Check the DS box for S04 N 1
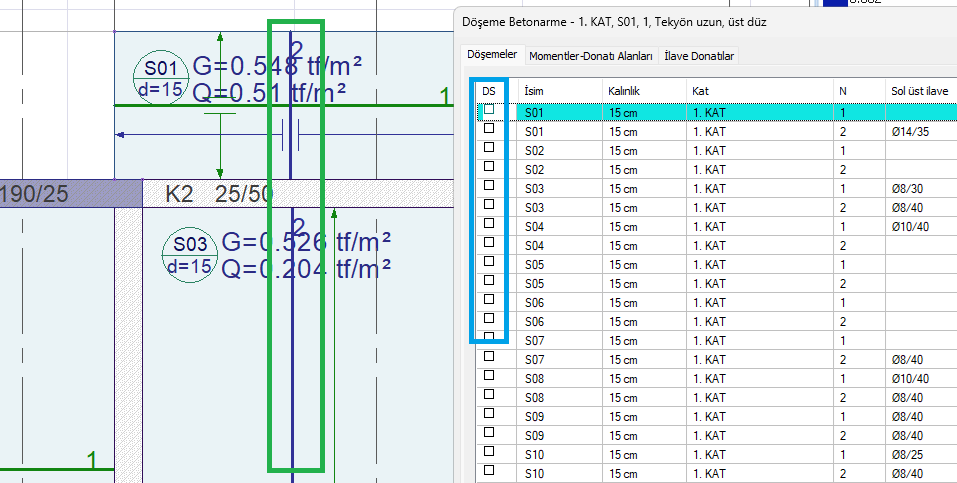This screenshot has width=957, height=483. coord(489,223)
